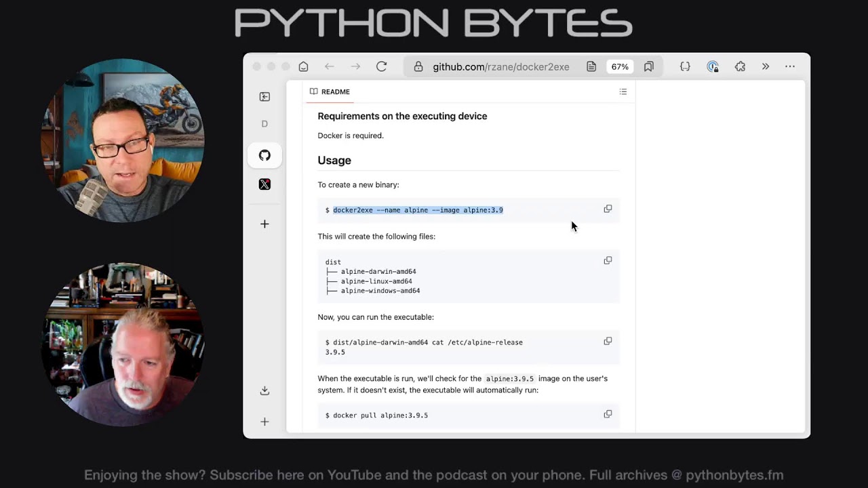Screen dimensions: 868x488
Task: Click 'To create a new binary:' text
Action: (358, 184)
